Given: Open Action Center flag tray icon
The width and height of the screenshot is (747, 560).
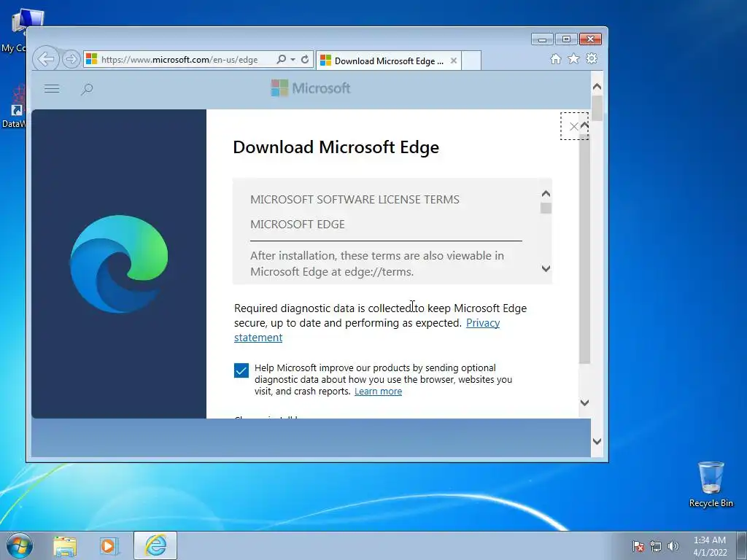Looking at the screenshot, I should point(638,546).
